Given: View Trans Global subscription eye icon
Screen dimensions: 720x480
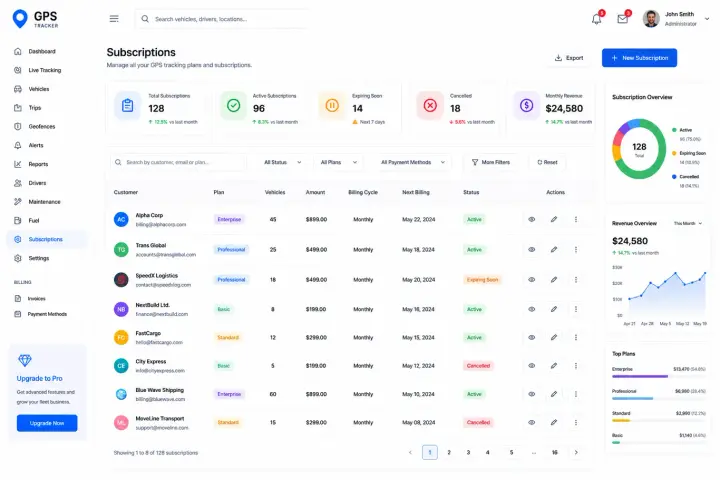Looking at the screenshot, I should (x=531, y=250).
